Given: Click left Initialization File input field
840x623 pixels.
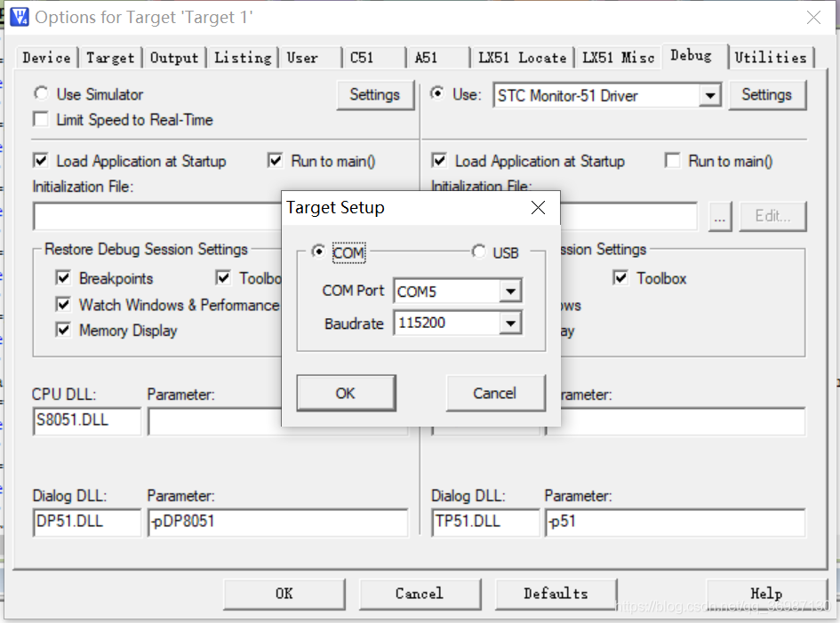Looking at the screenshot, I should pyautogui.click(x=157, y=217).
